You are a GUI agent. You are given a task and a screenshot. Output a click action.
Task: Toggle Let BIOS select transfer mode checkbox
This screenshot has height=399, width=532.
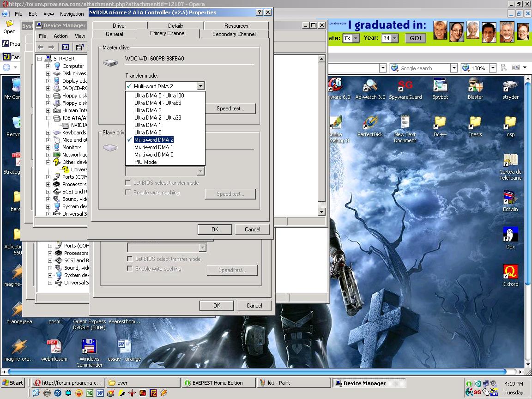click(x=128, y=182)
